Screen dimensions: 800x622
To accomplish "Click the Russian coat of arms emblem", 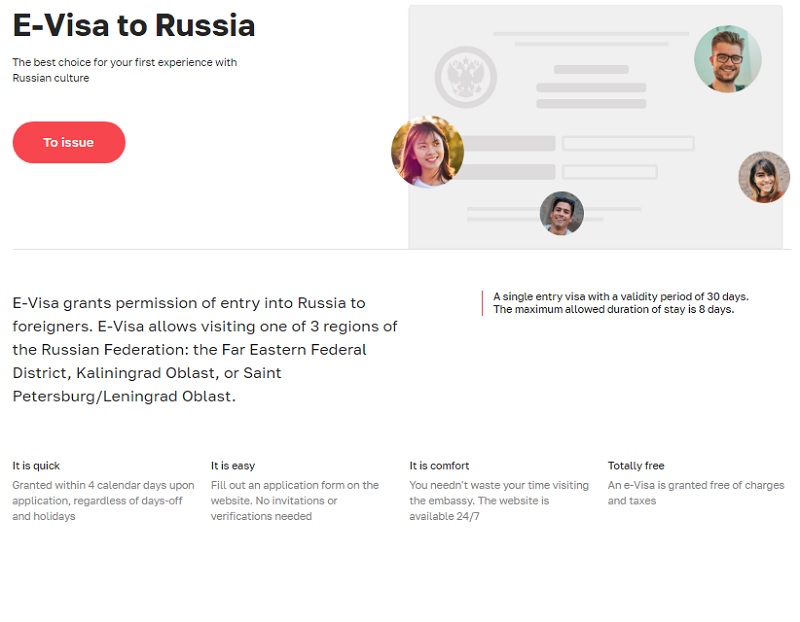I will click(465, 77).
